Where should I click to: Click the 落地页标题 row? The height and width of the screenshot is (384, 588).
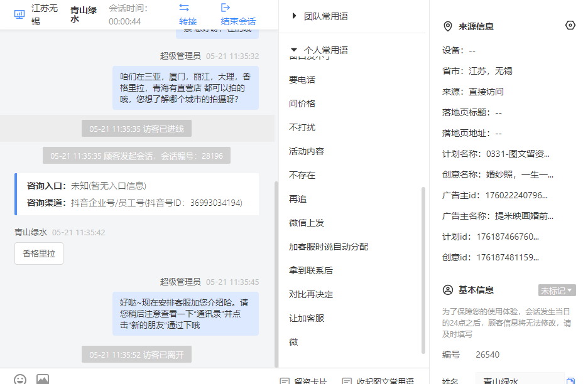[472, 112]
